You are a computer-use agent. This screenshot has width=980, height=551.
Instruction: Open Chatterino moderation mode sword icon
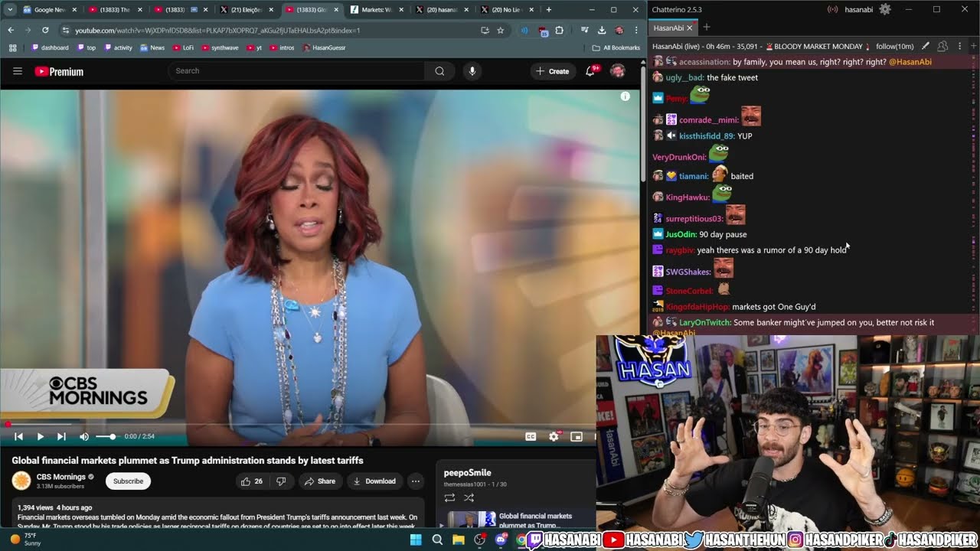[926, 47]
